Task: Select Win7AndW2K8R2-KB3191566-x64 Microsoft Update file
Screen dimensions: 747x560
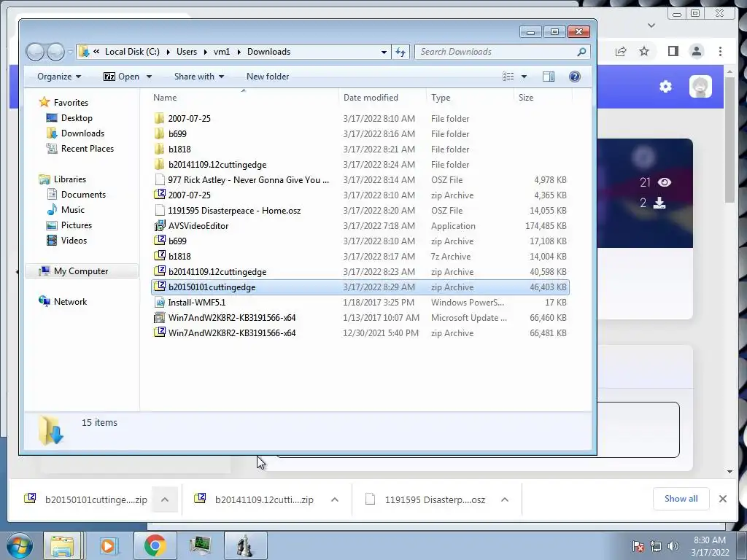Action: pos(360,318)
